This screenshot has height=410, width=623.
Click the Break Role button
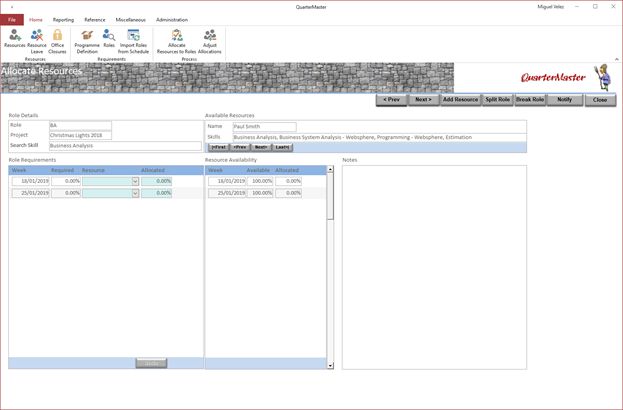pos(530,100)
